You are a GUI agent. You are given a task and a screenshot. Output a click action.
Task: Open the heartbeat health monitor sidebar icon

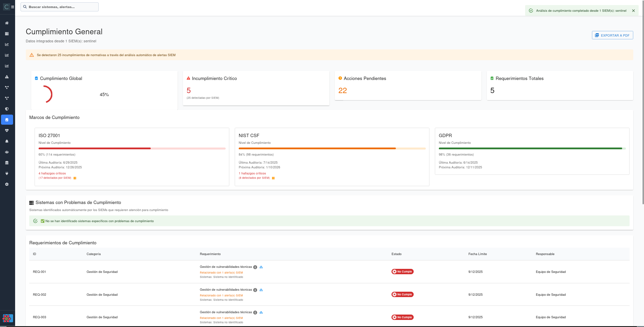click(x=7, y=130)
